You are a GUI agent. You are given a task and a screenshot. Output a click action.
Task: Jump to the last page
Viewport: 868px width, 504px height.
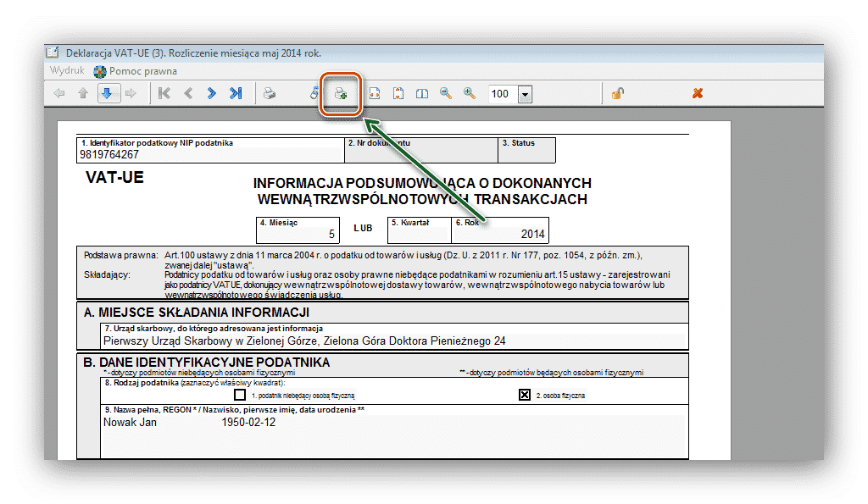pyautogui.click(x=236, y=93)
